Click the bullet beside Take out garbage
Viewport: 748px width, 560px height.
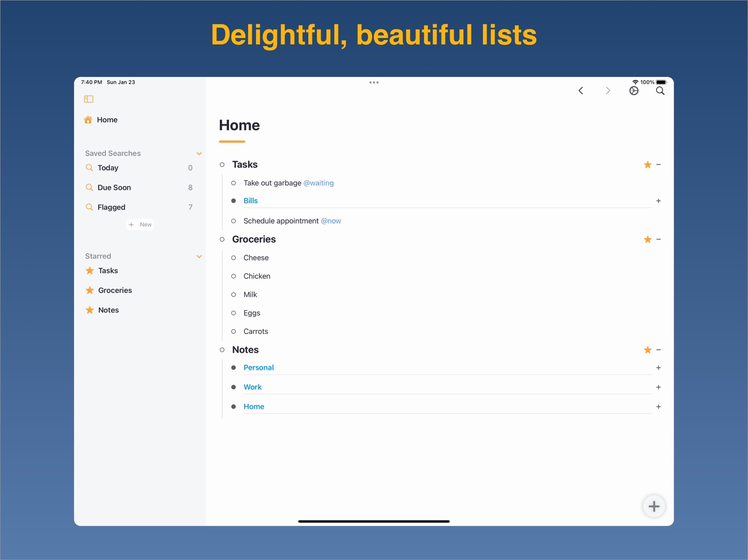pyautogui.click(x=233, y=183)
